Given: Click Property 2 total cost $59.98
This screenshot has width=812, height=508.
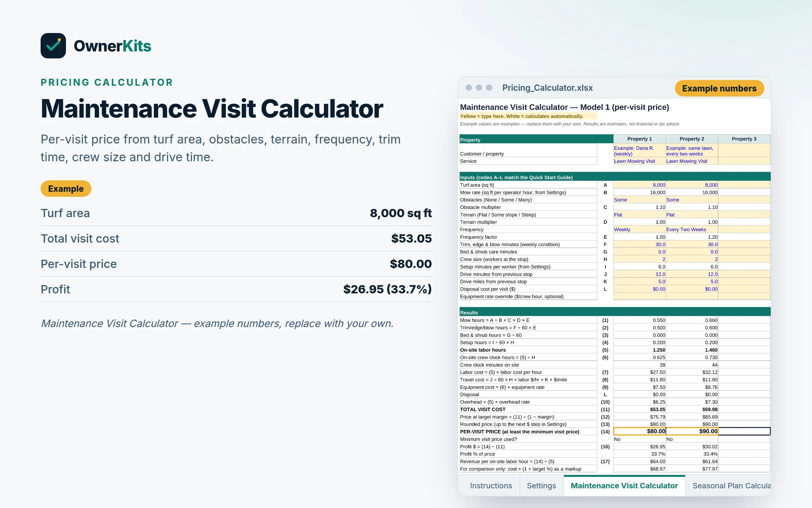Looking at the screenshot, I should (x=692, y=409).
